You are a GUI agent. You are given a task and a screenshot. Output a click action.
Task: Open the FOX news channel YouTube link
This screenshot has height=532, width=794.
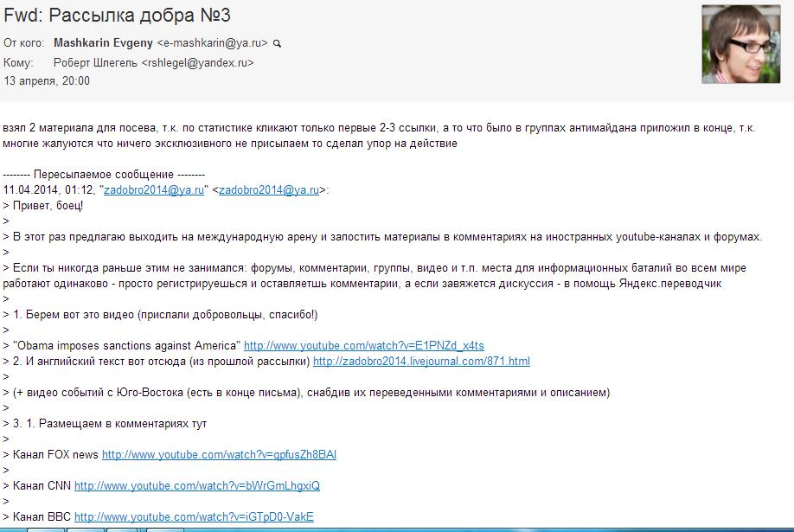(219, 455)
